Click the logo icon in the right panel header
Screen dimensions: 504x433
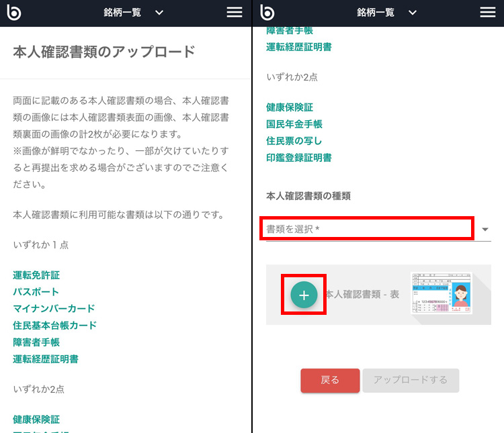pos(268,13)
